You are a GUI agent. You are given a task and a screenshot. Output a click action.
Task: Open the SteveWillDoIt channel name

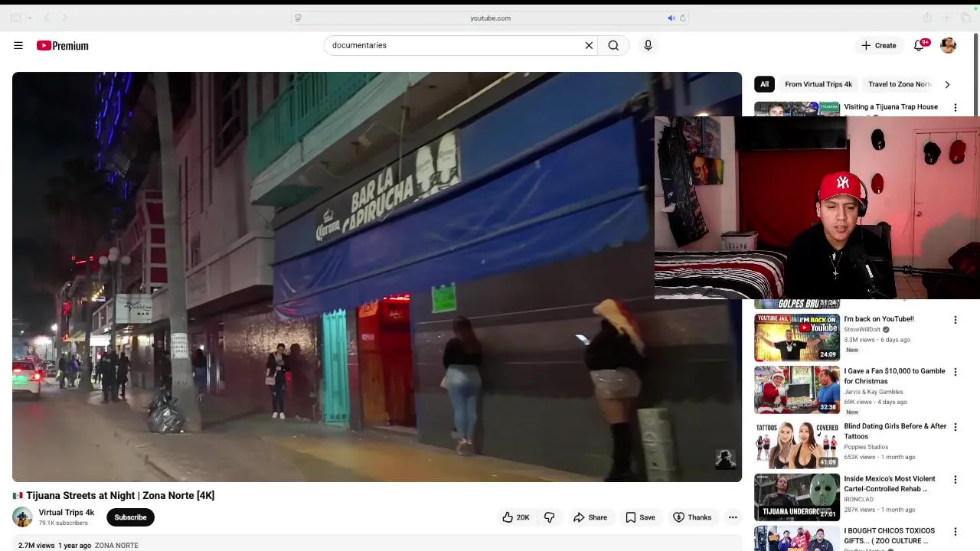pyautogui.click(x=862, y=330)
